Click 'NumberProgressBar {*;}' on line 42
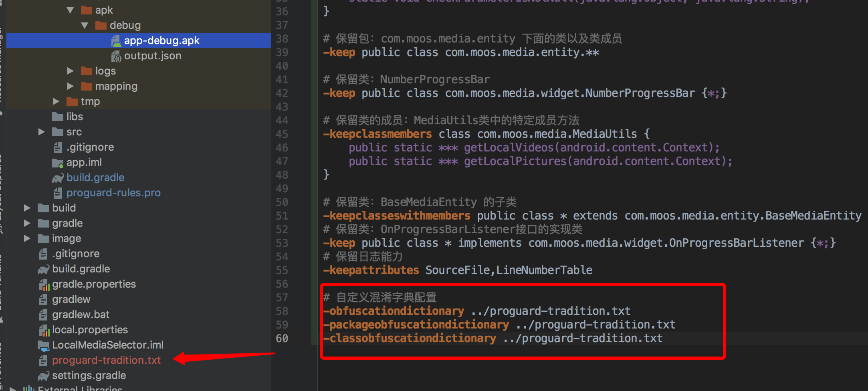The image size is (868, 391). (656, 93)
